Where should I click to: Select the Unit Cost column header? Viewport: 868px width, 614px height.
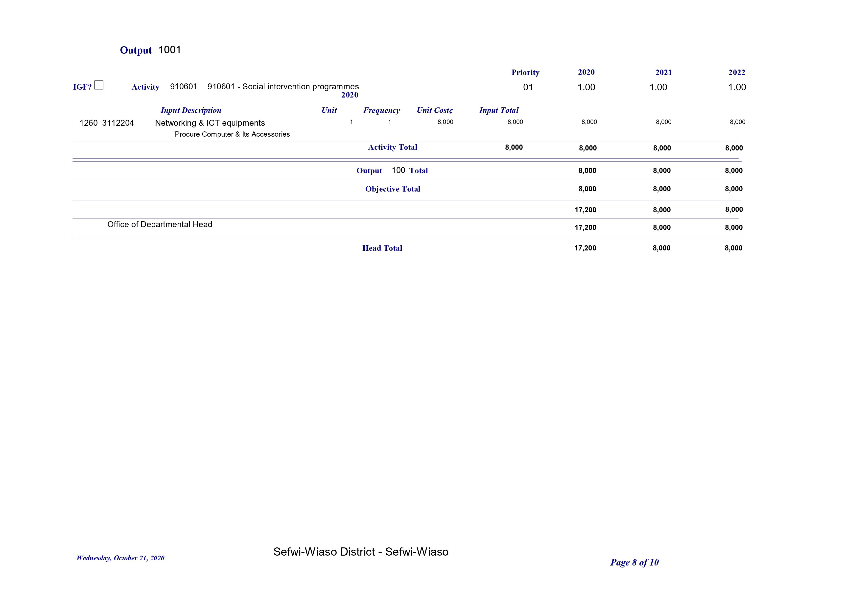tap(434, 110)
